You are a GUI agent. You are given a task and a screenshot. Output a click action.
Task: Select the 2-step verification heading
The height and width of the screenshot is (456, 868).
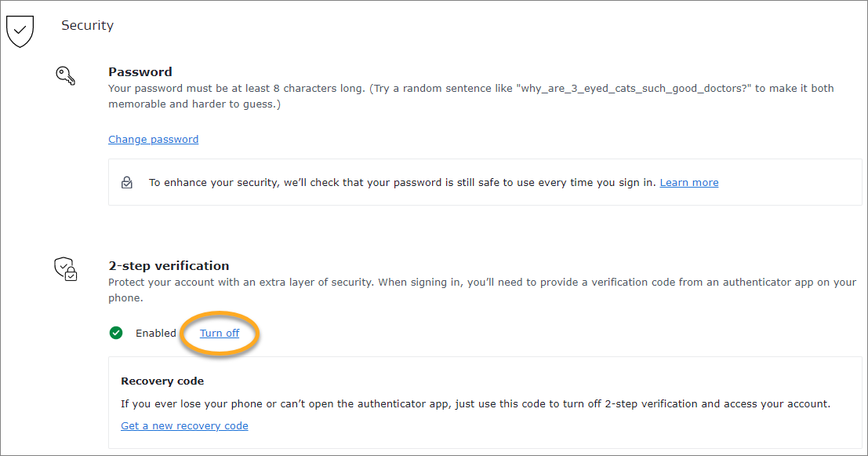click(169, 266)
